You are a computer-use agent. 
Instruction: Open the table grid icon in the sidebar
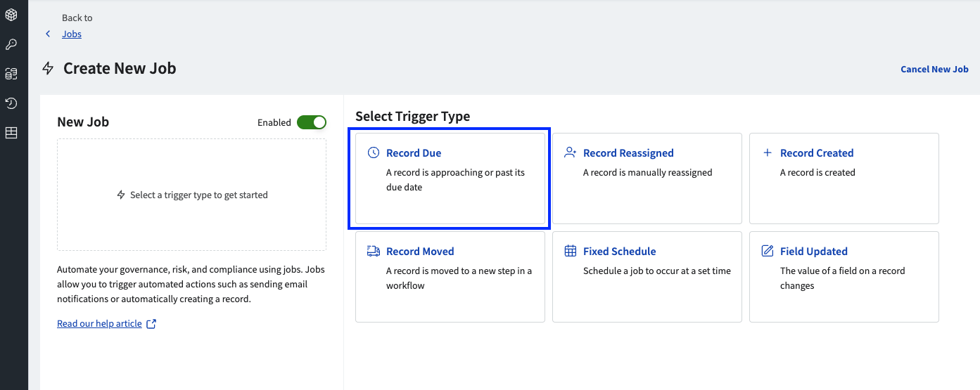click(x=11, y=133)
